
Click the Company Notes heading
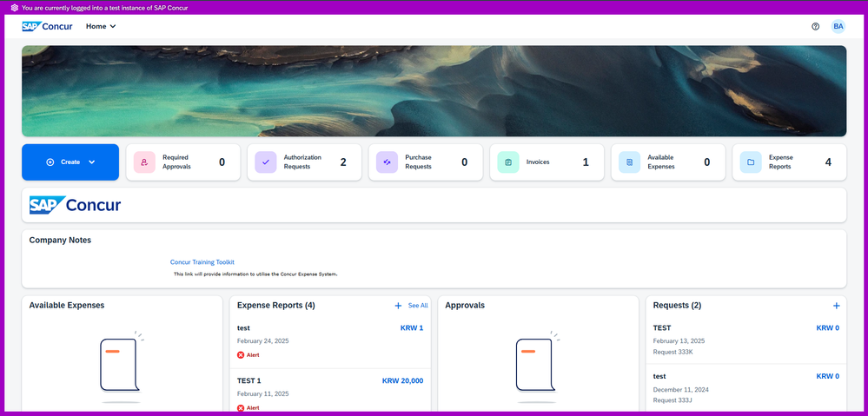point(60,240)
